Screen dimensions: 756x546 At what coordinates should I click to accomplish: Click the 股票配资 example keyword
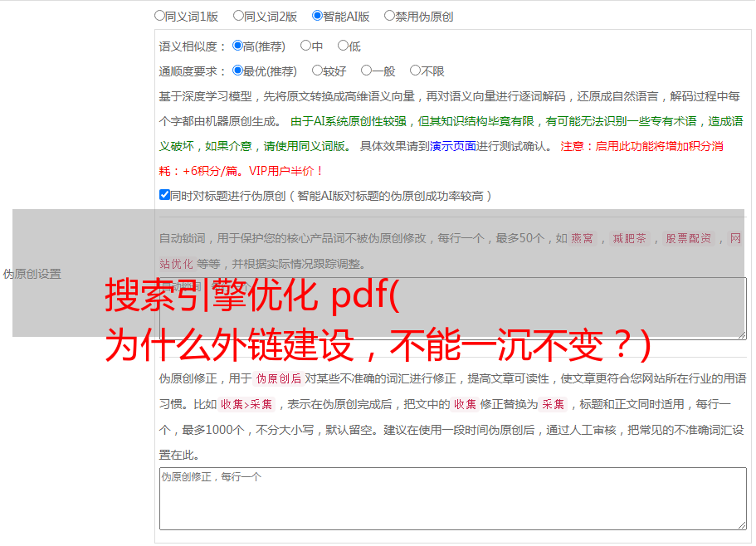[x=689, y=238]
